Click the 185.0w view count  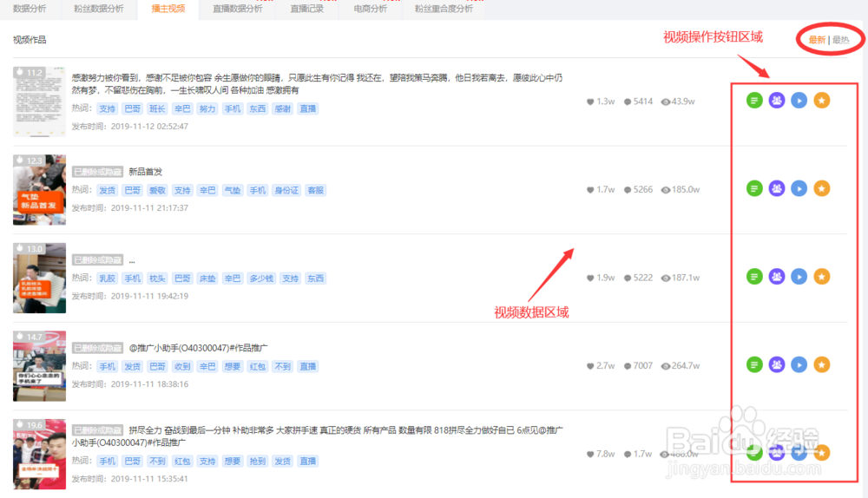click(686, 190)
